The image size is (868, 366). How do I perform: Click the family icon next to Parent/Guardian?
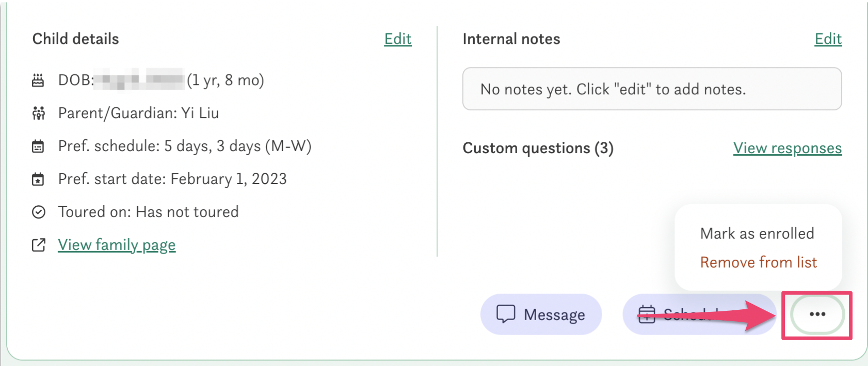click(x=38, y=113)
